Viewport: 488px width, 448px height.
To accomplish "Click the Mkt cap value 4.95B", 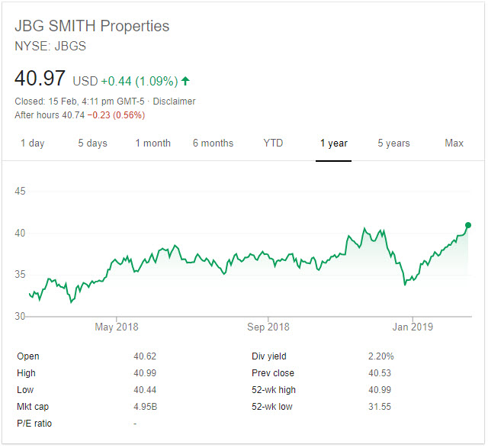I will pyautogui.click(x=146, y=407).
